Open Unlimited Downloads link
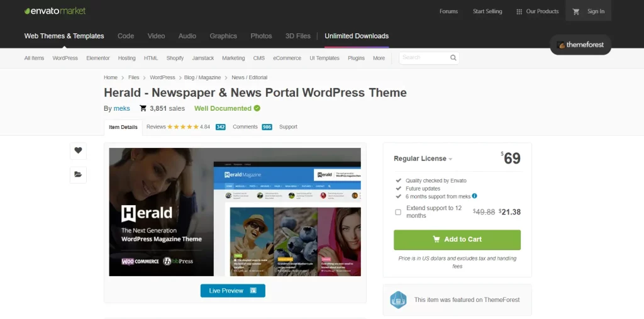The height and width of the screenshot is (319, 644). coord(357,36)
